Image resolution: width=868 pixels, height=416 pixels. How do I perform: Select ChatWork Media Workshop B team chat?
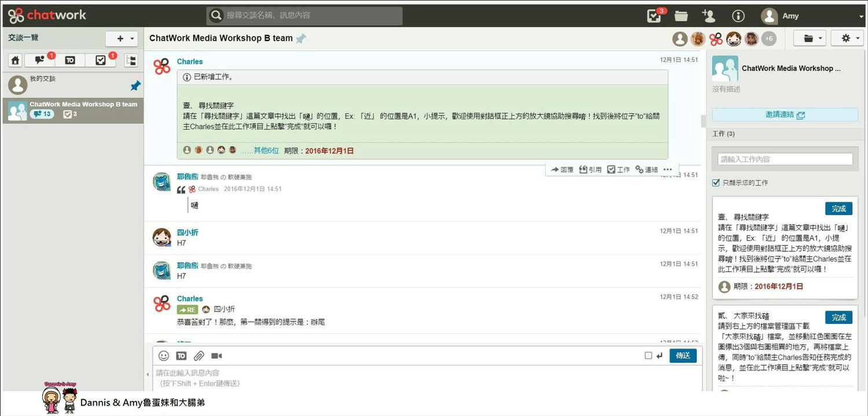(73, 110)
